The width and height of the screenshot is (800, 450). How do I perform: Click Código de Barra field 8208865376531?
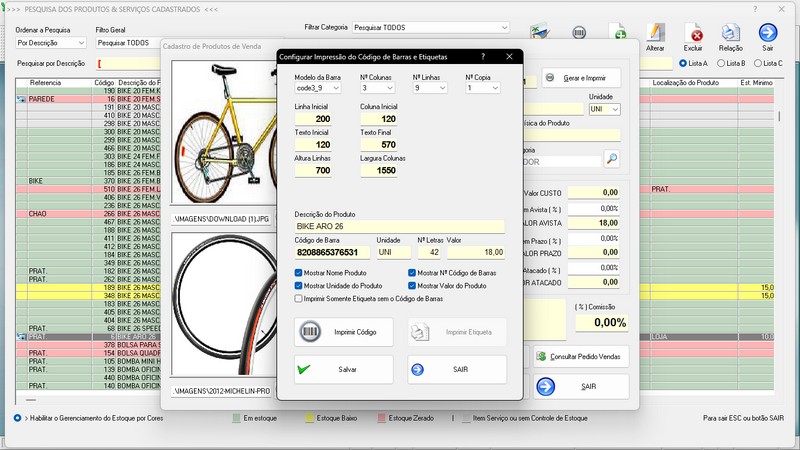332,253
